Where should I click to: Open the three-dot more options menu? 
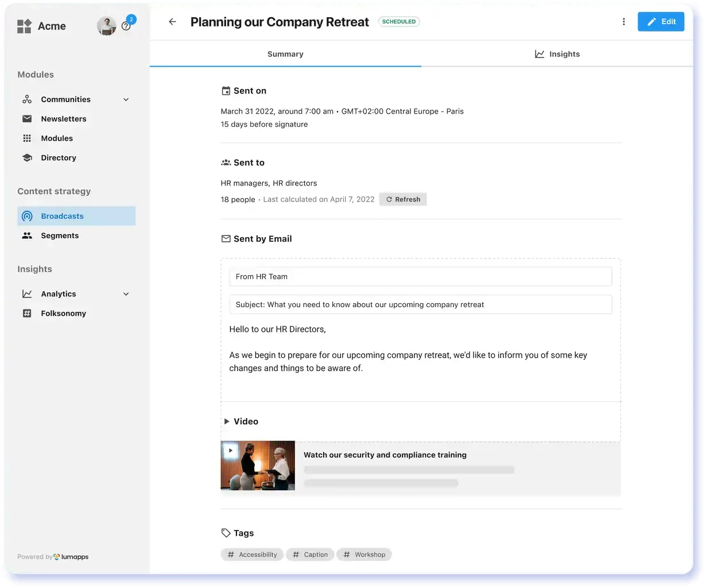pos(624,22)
